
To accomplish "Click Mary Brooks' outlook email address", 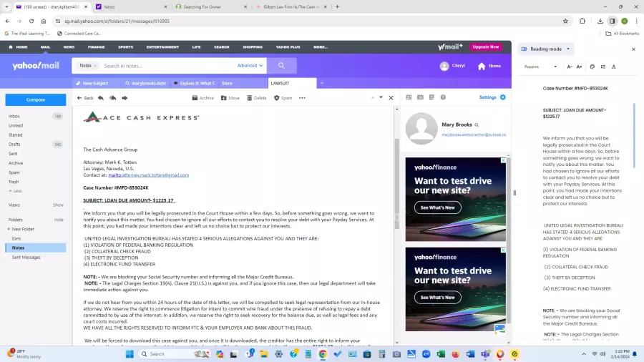I will (x=474, y=134).
